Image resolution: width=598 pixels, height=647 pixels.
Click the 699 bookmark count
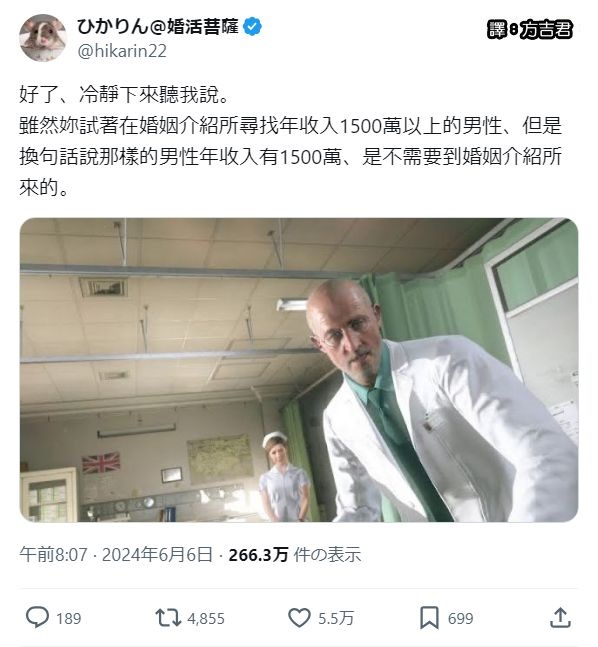pyautogui.click(x=461, y=619)
